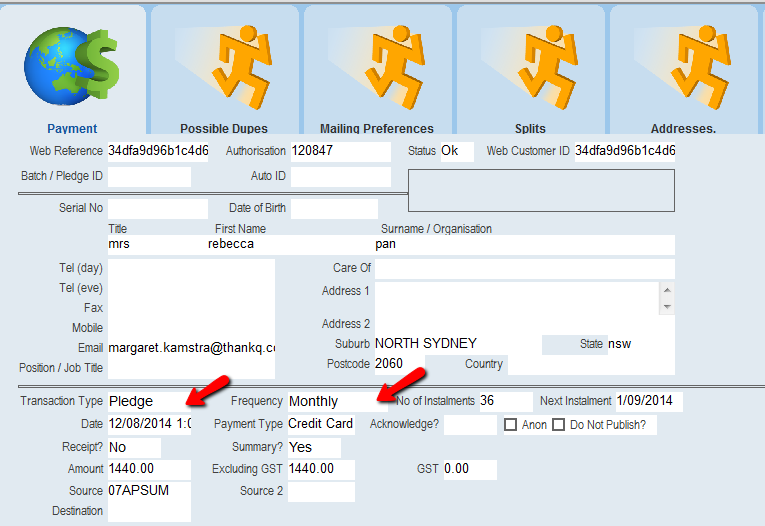
Task: Open the Payment Type field showing Credit Card
Action: click(321, 424)
